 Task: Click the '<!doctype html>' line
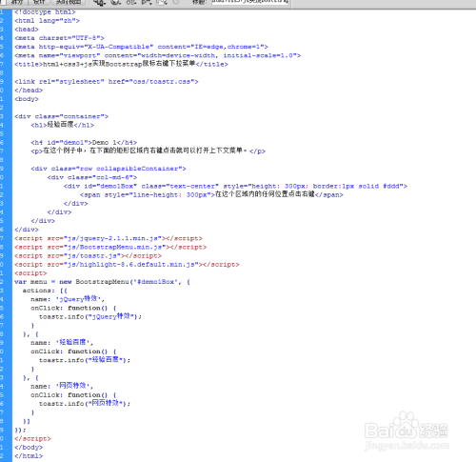[x=45, y=12]
